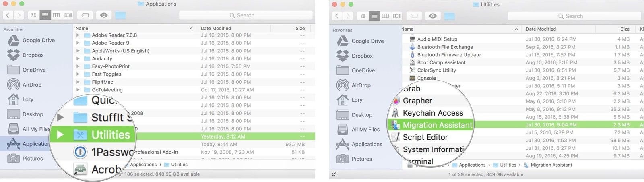The width and height of the screenshot is (644, 182).
Task: Expand the Audacity folder disclosure triangle
Action: pos(78,59)
